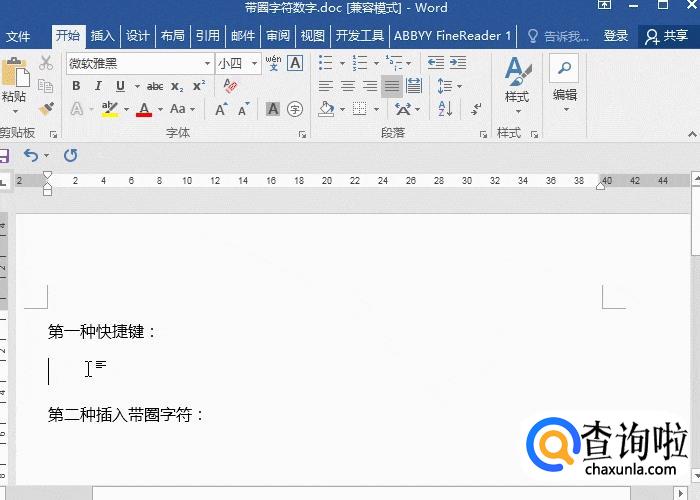Open font color dropdown arrow
Viewport: 700px width, 500px height.
point(160,109)
